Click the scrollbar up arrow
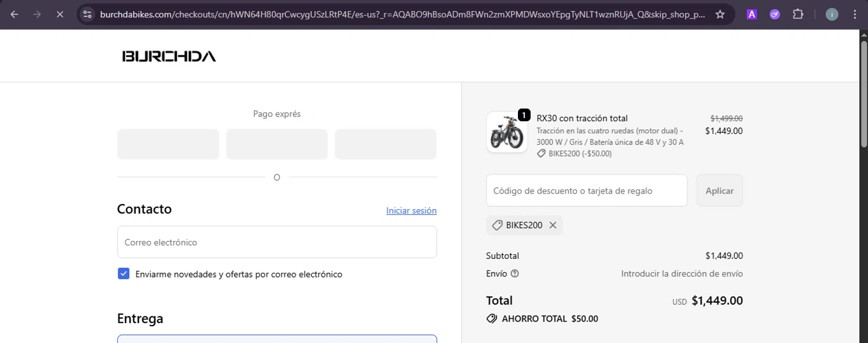 (x=863, y=34)
